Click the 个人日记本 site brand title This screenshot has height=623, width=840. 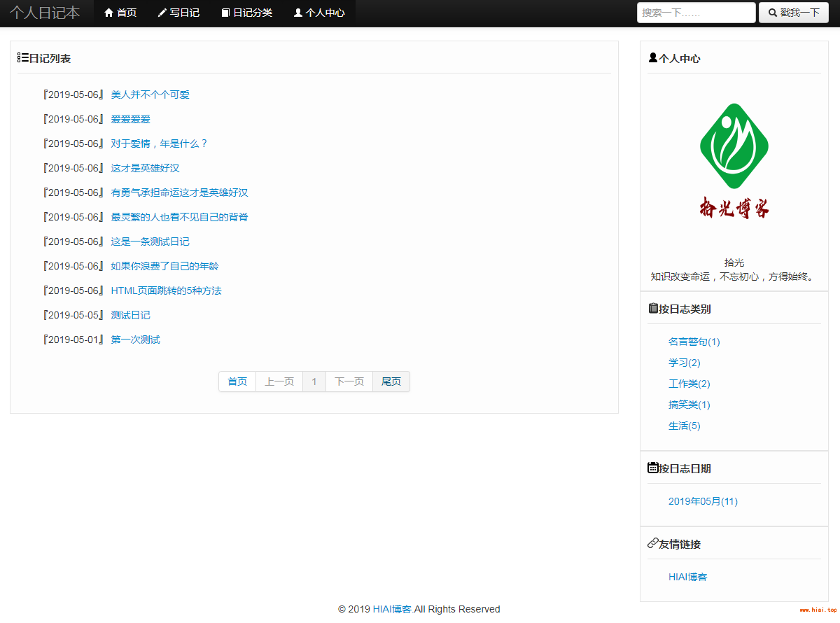[x=45, y=13]
